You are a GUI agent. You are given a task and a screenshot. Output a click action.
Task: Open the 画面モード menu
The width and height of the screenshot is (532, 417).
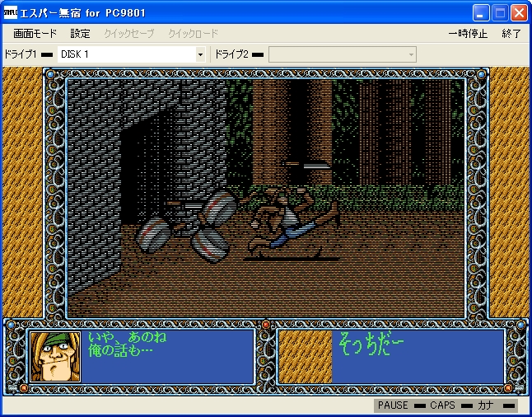(x=35, y=34)
